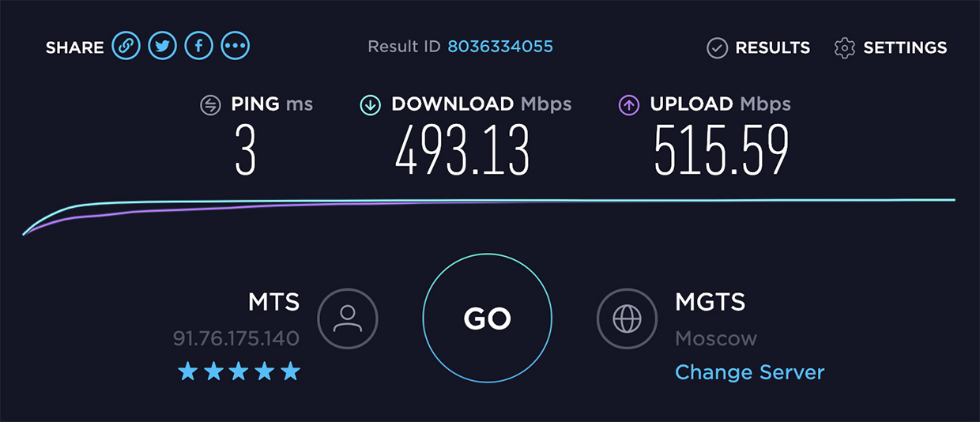The height and width of the screenshot is (422, 980).
Task: Open more sharing options ellipsis icon
Action: 236,46
